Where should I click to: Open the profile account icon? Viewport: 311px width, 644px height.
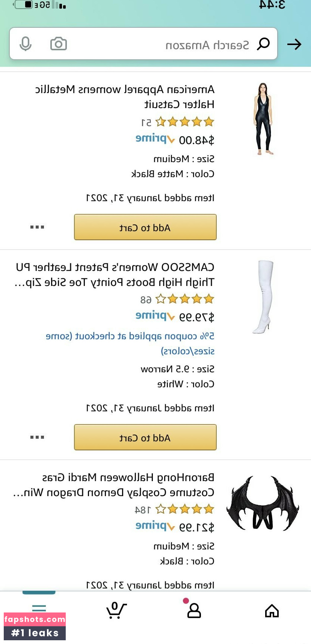tap(194, 611)
